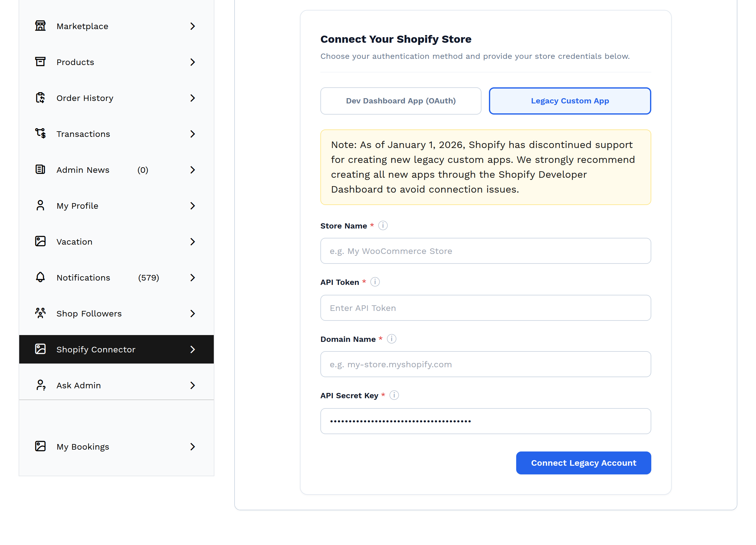The width and height of the screenshot is (756, 545).
Task: Expand the Marketplace chevron arrow
Action: tap(193, 26)
